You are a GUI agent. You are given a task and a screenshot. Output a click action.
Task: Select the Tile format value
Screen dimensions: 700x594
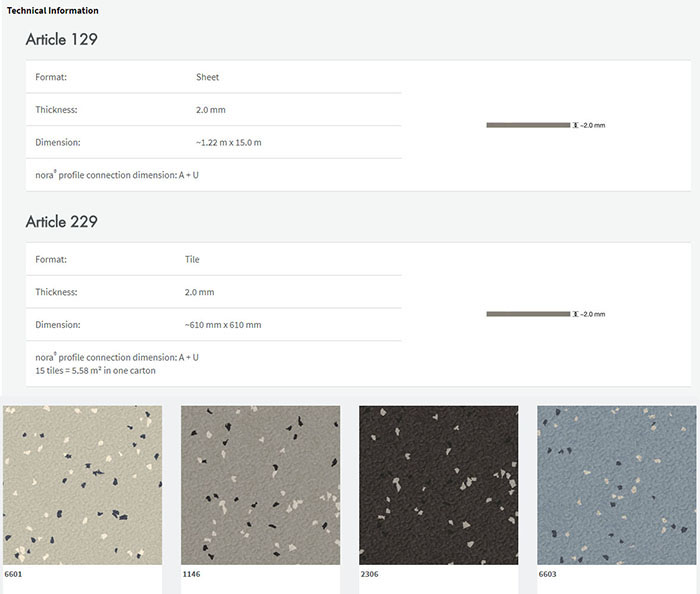192,259
